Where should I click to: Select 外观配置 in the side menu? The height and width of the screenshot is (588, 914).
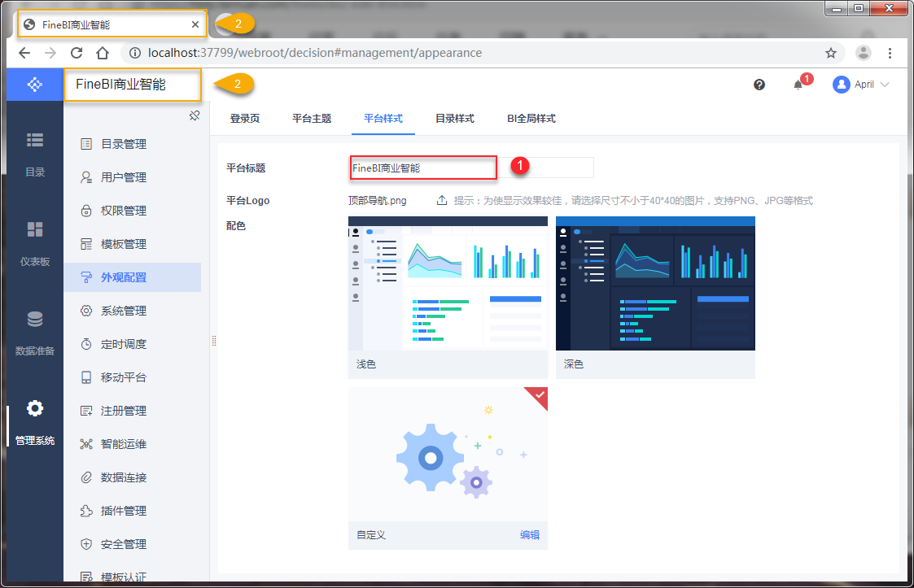point(133,277)
